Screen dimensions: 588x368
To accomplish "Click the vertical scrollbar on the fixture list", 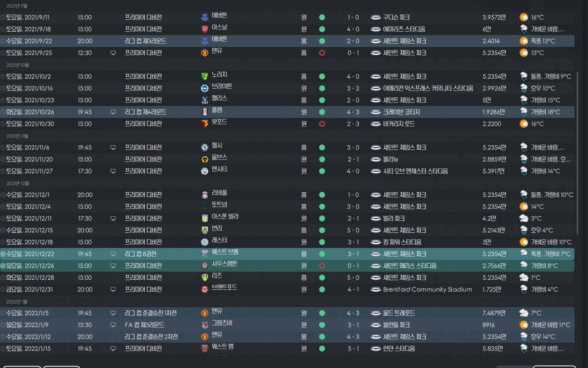I will click(x=578, y=152).
